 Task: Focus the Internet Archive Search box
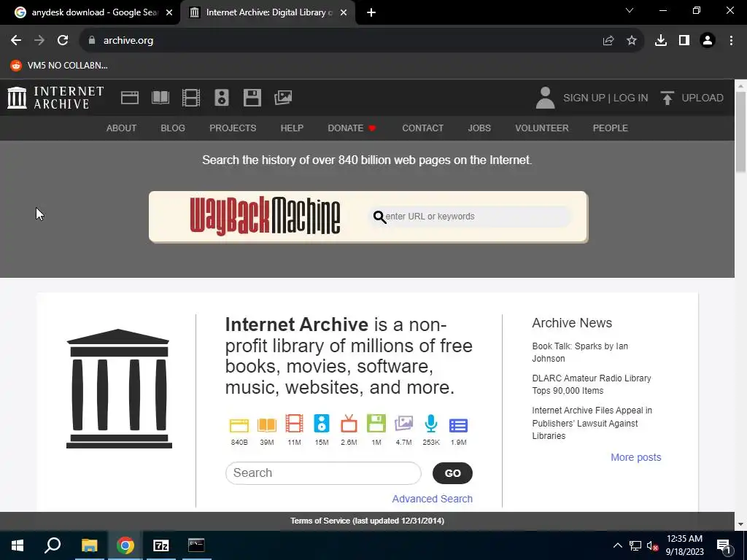(x=323, y=472)
